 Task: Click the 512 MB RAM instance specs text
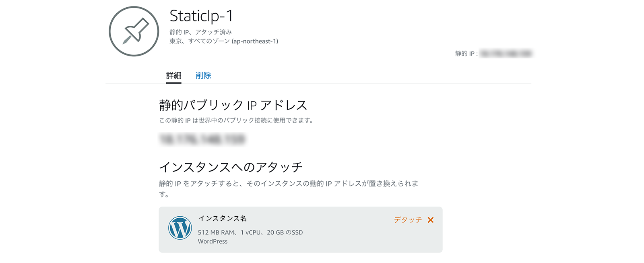click(250, 232)
